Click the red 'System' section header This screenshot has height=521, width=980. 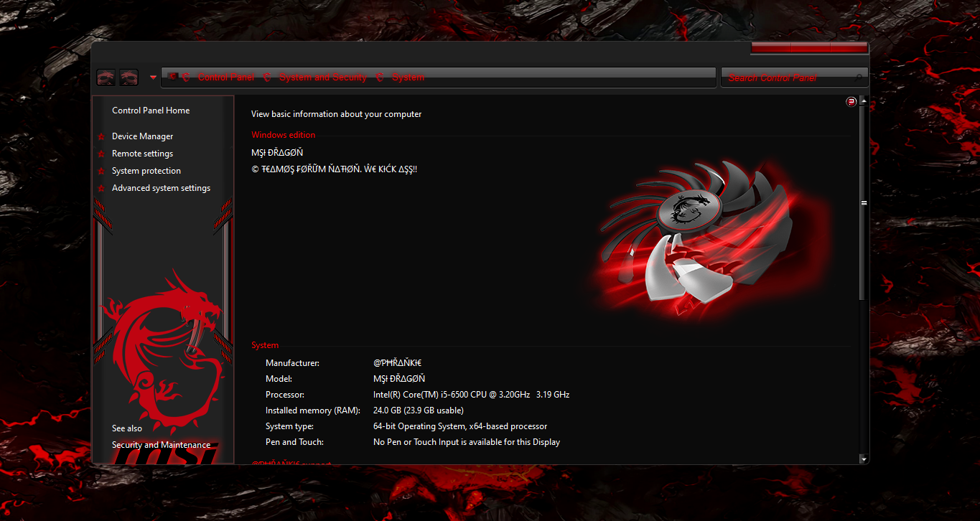coord(265,345)
